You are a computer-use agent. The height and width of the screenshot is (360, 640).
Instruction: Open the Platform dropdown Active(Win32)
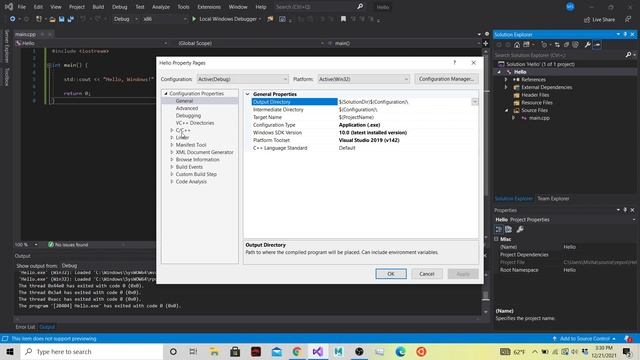pyautogui.click(x=363, y=79)
